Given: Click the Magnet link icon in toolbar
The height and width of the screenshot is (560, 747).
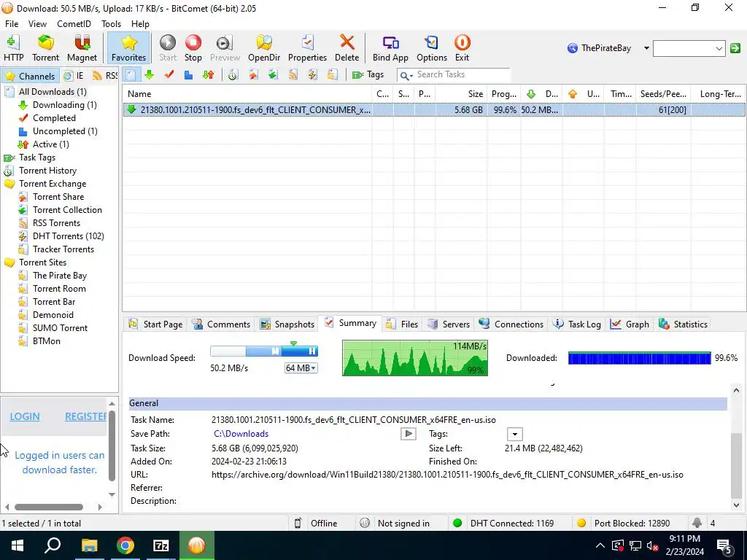Looking at the screenshot, I should coord(82,48).
